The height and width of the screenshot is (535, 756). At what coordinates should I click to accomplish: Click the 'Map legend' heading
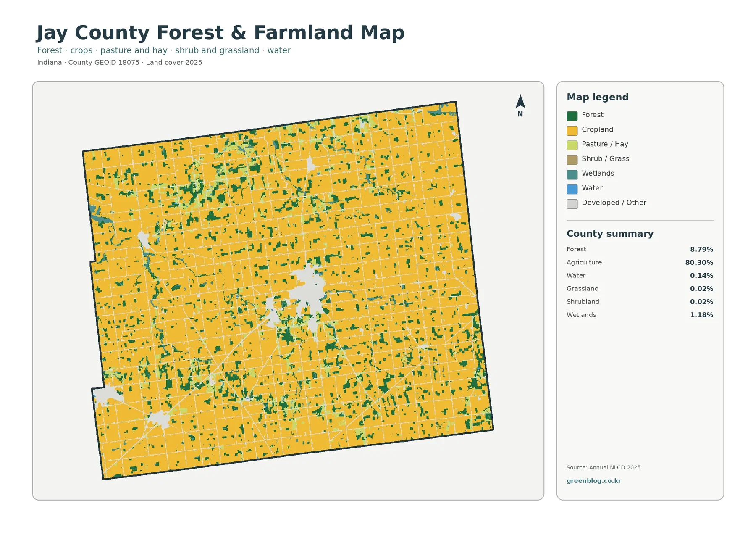coord(598,97)
